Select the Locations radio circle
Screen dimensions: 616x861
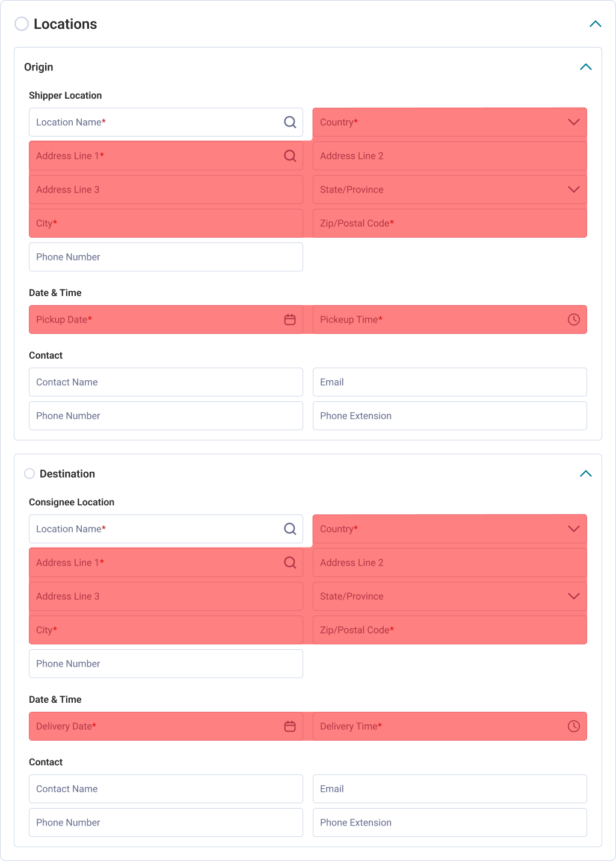click(22, 24)
